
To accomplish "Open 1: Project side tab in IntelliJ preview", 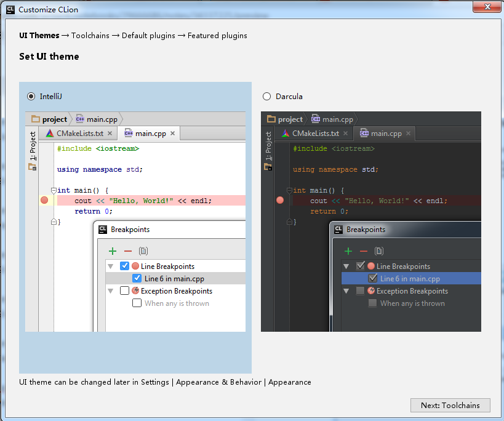I will [x=32, y=151].
